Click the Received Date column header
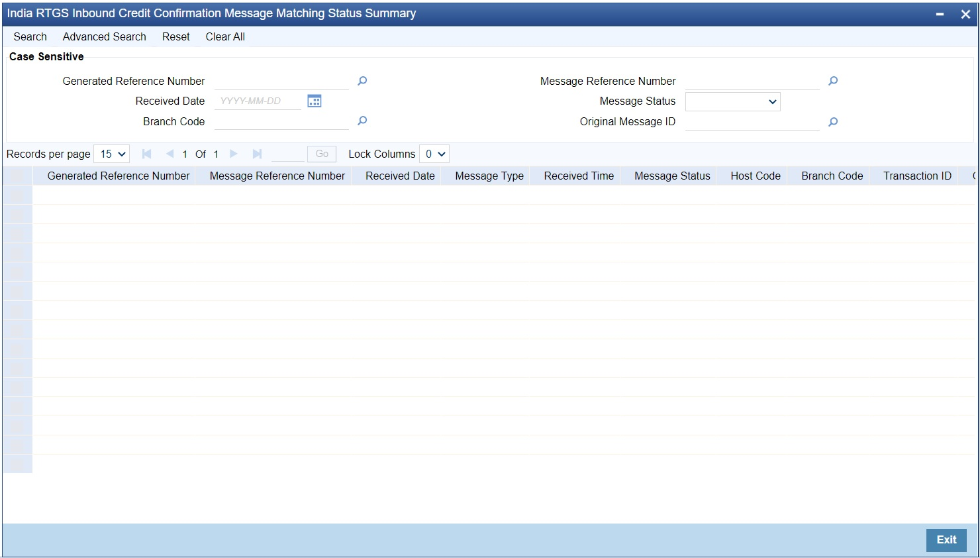This screenshot has width=980, height=558. coord(400,176)
